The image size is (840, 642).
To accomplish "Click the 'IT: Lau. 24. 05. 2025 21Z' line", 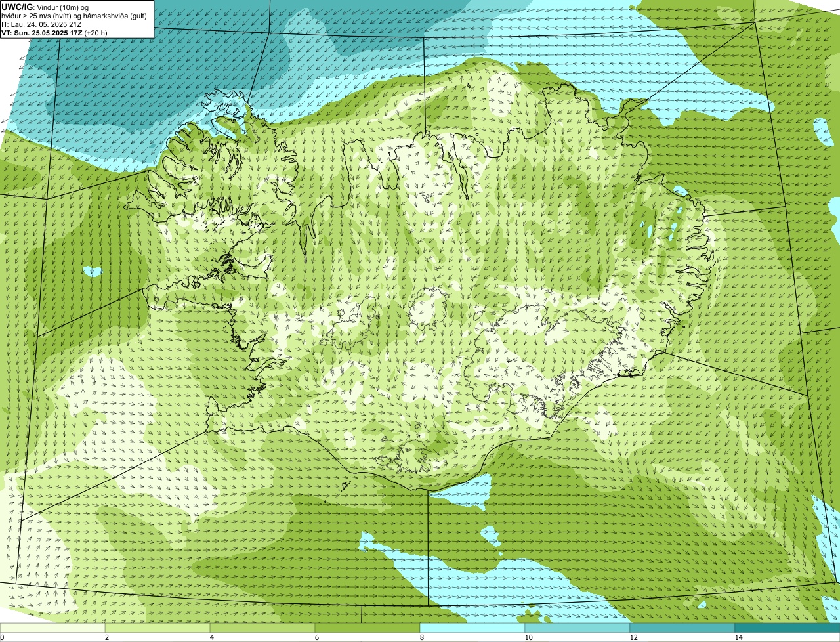I will pyautogui.click(x=41, y=24).
